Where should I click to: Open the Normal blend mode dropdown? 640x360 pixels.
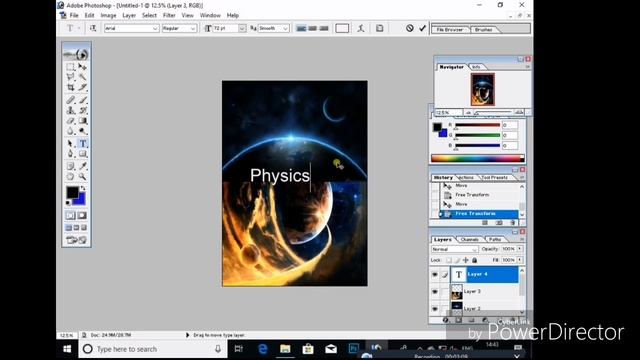pyautogui.click(x=475, y=249)
